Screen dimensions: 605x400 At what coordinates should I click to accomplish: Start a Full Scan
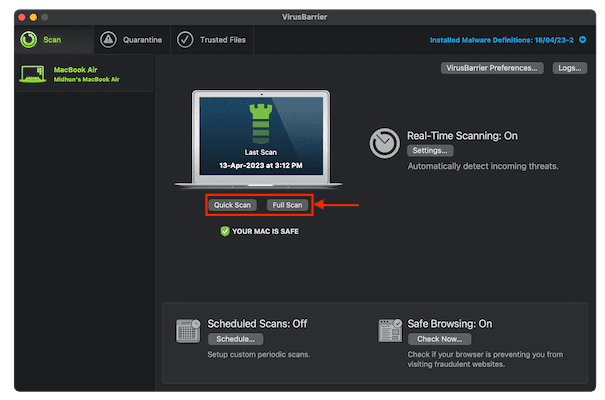[287, 205]
